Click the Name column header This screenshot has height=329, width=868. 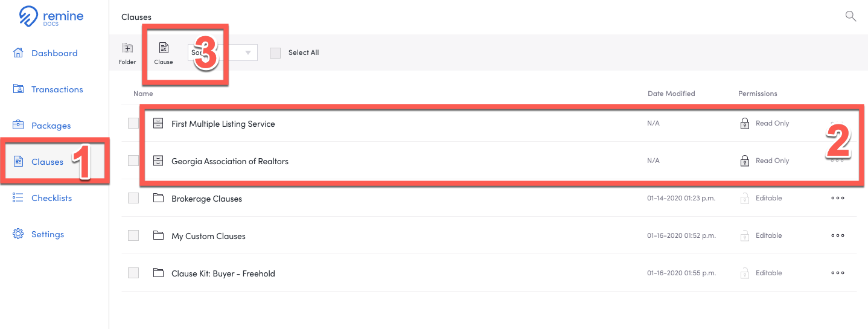tap(143, 94)
